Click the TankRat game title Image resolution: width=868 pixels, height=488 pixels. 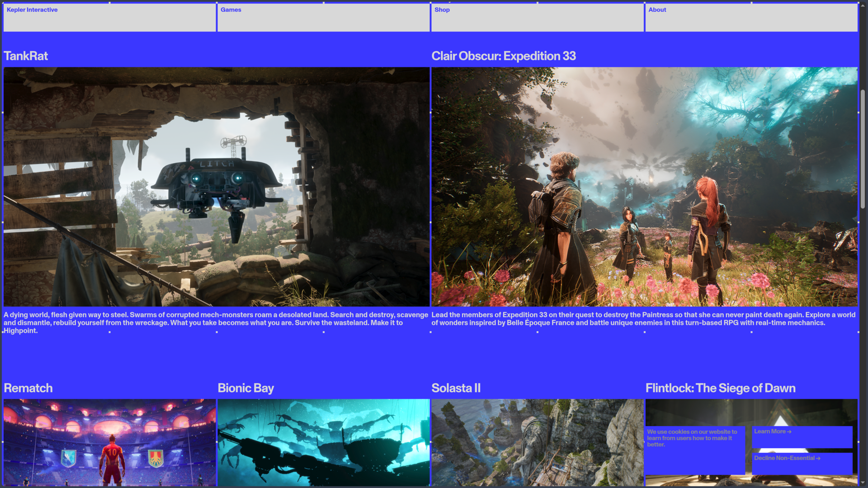[26, 56]
